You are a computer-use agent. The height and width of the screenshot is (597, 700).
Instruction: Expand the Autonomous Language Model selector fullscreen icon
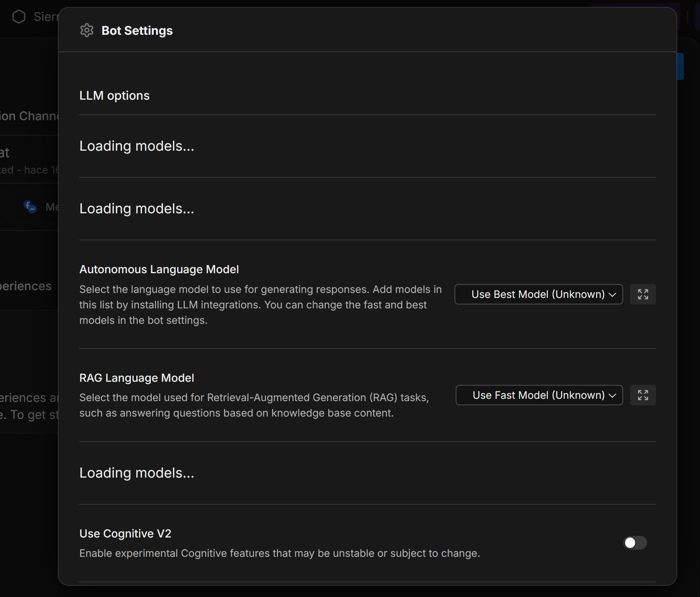click(643, 294)
